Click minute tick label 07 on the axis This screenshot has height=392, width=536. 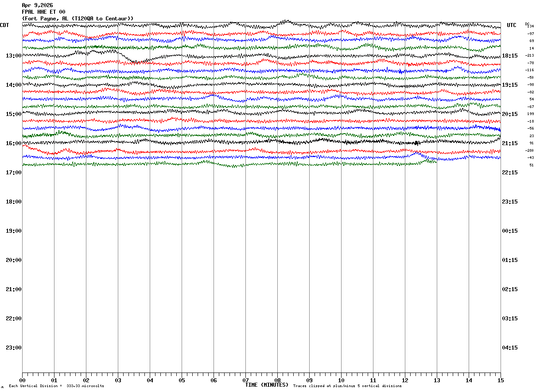(x=245, y=380)
